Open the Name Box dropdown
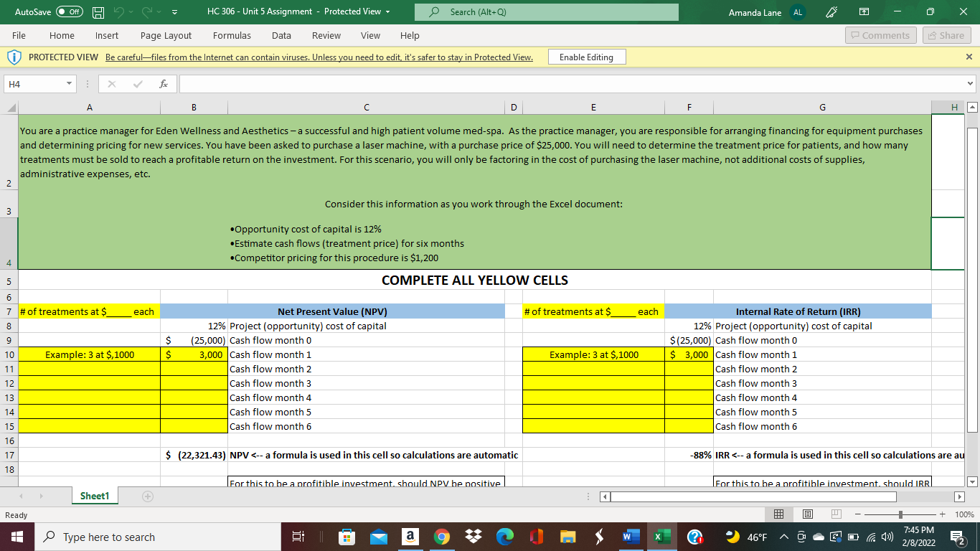 point(68,83)
